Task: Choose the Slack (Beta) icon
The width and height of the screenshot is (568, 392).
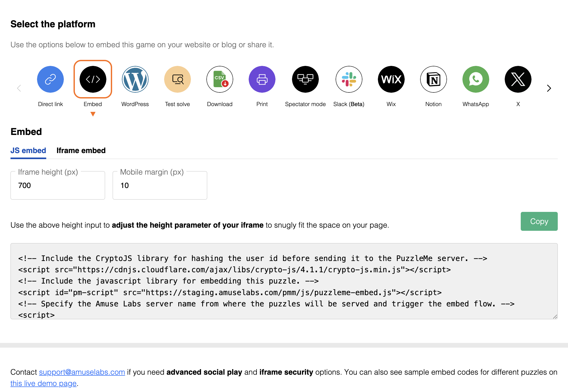Action: pyautogui.click(x=349, y=79)
